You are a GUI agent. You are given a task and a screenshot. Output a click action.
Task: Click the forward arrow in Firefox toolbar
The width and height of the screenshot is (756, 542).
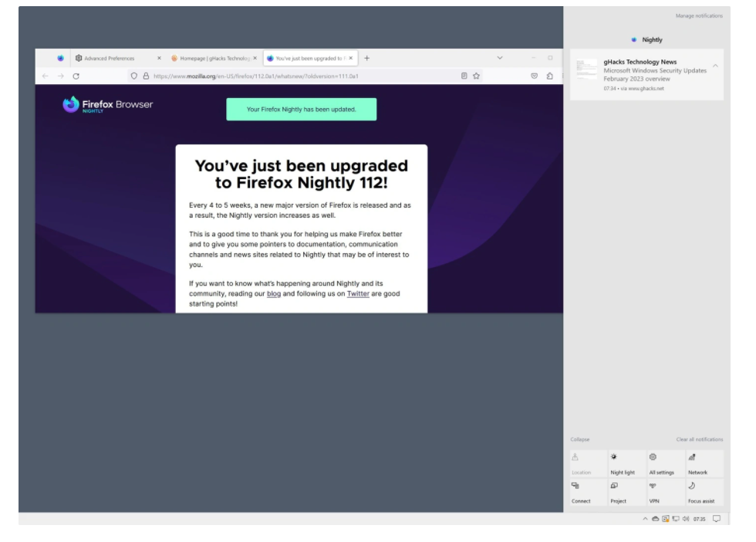(61, 76)
